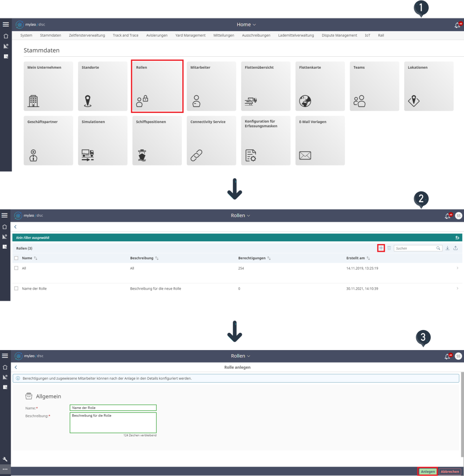Click the plus icon to add a role
Viewport: 464px width, 476px height.
[x=381, y=248]
